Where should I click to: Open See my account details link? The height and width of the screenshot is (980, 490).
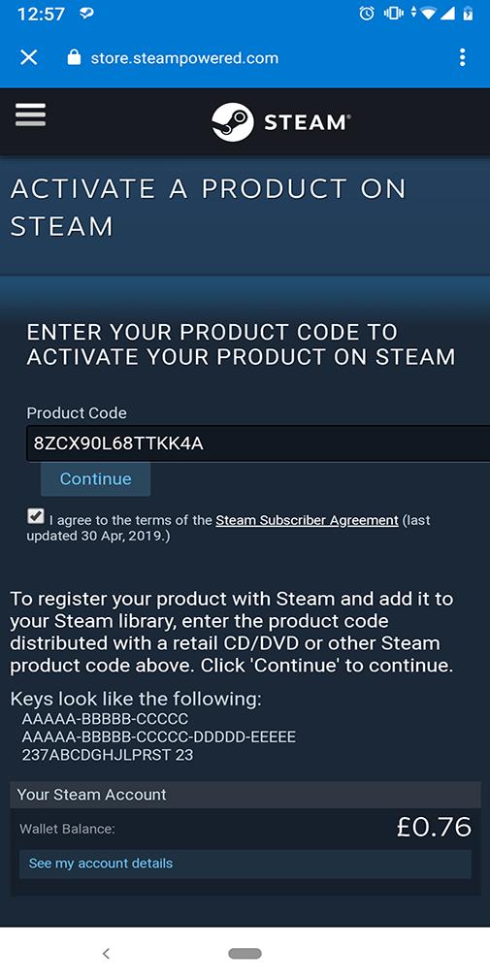pyautogui.click(x=101, y=864)
